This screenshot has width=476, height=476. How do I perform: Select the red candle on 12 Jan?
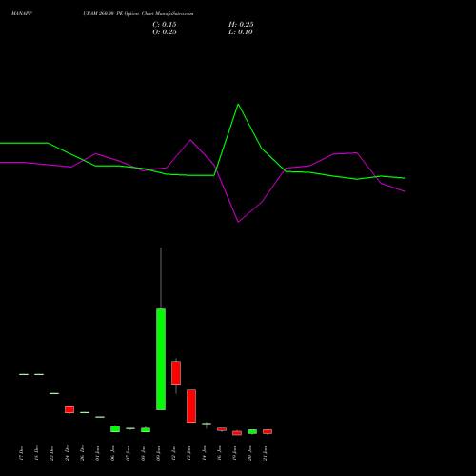coord(176,372)
